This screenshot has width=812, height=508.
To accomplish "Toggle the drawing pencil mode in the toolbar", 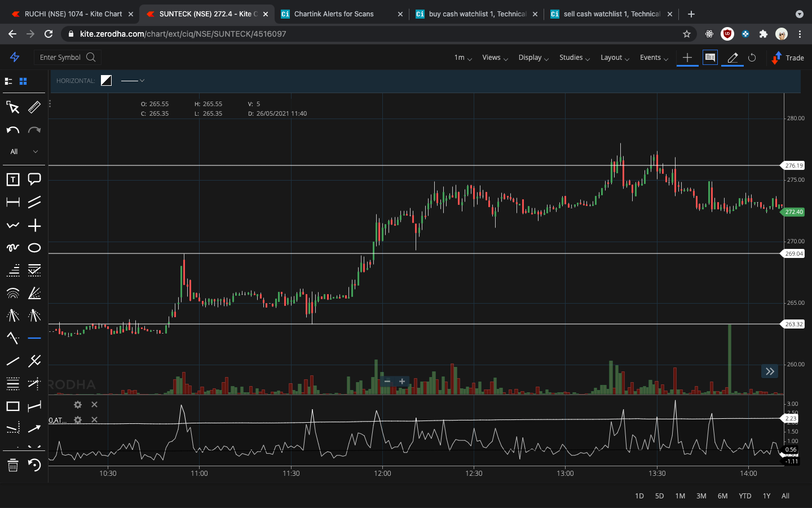I will click(x=731, y=58).
